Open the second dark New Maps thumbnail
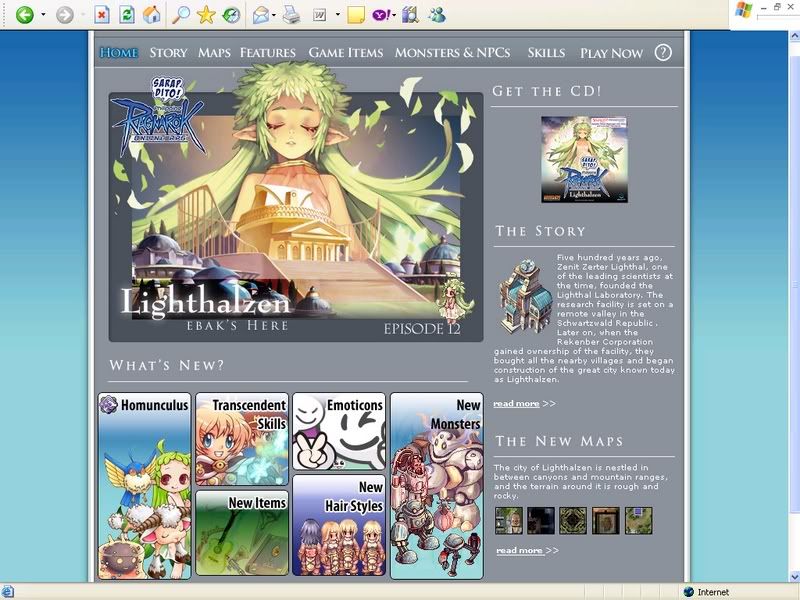The width and height of the screenshot is (800, 600). [x=541, y=520]
